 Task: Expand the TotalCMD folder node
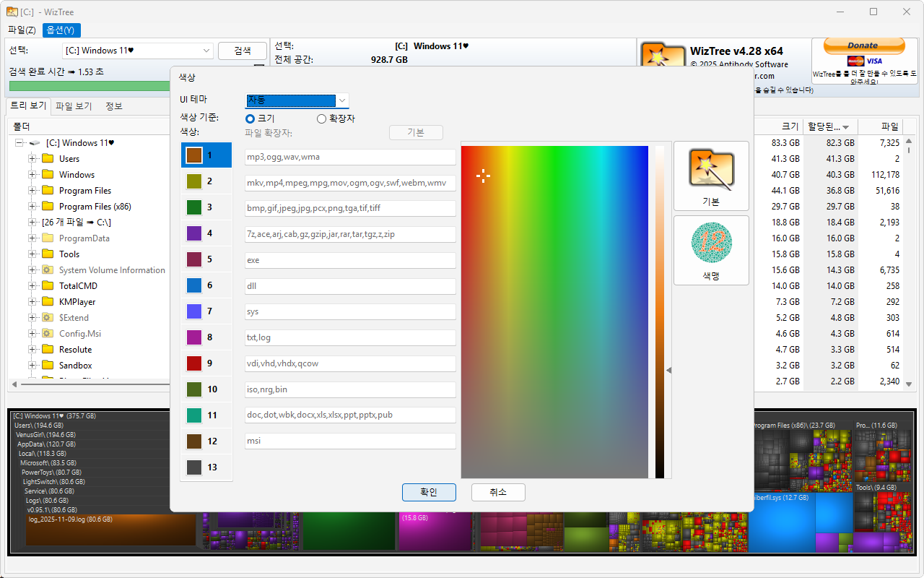(x=32, y=286)
